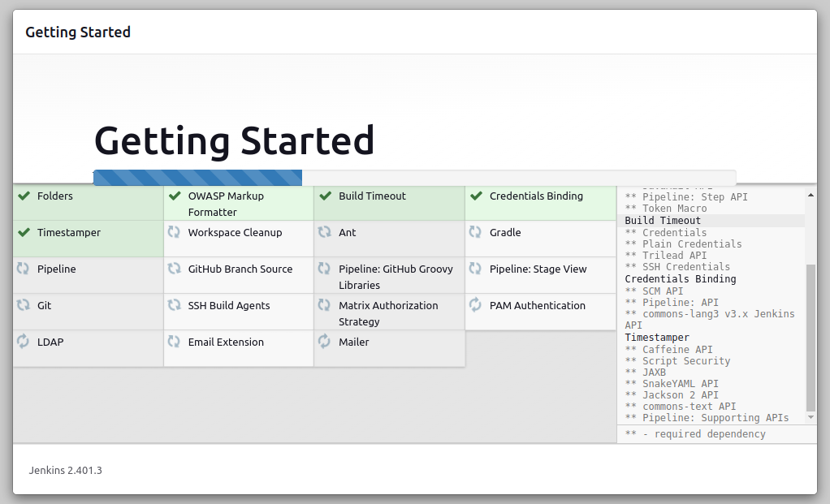Click the checkmark beside Credentials Binding
The image size is (830, 504).
pos(475,196)
